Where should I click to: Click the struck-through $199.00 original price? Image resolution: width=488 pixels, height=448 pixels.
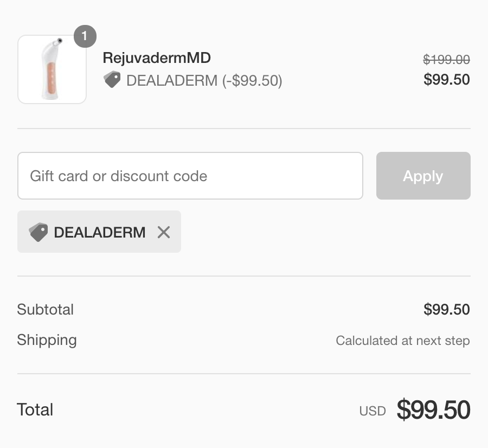click(447, 59)
